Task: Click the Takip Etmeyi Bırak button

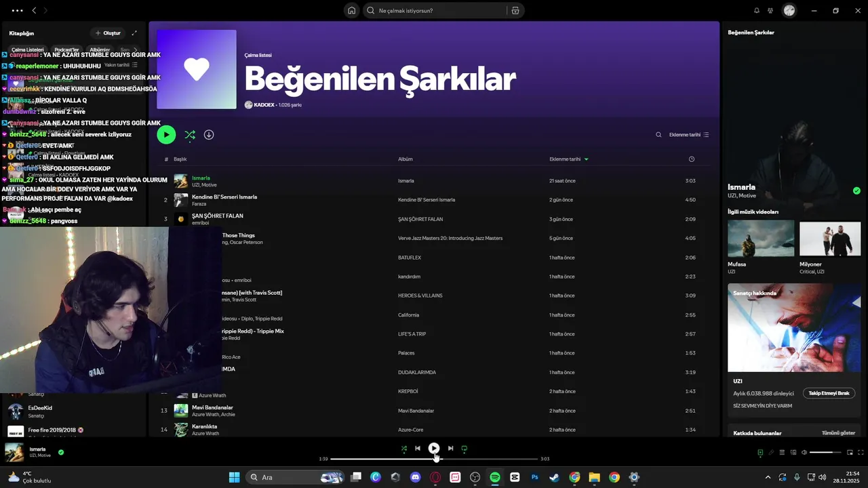Action: pos(829,393)
